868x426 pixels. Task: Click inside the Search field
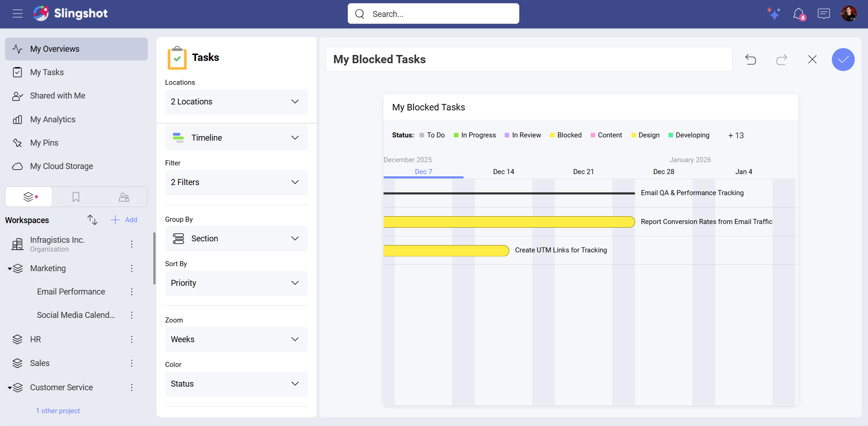click(x=432, y=14)
